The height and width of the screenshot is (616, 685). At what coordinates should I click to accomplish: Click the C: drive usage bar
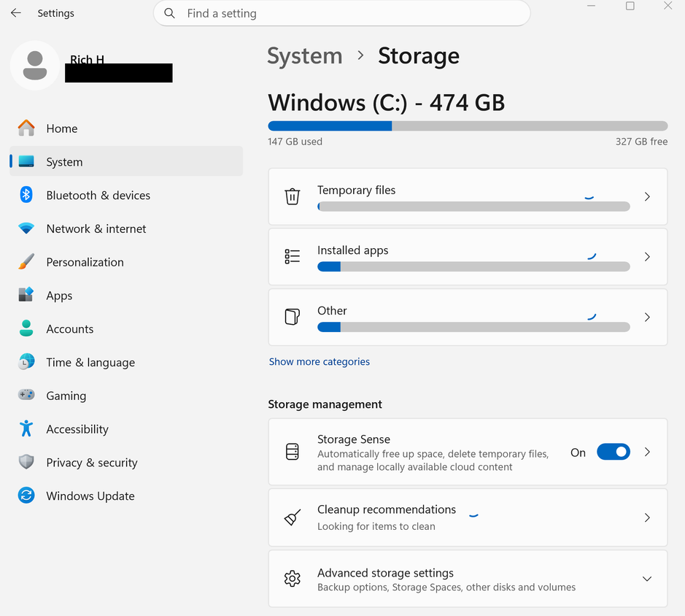pos(468,126)
